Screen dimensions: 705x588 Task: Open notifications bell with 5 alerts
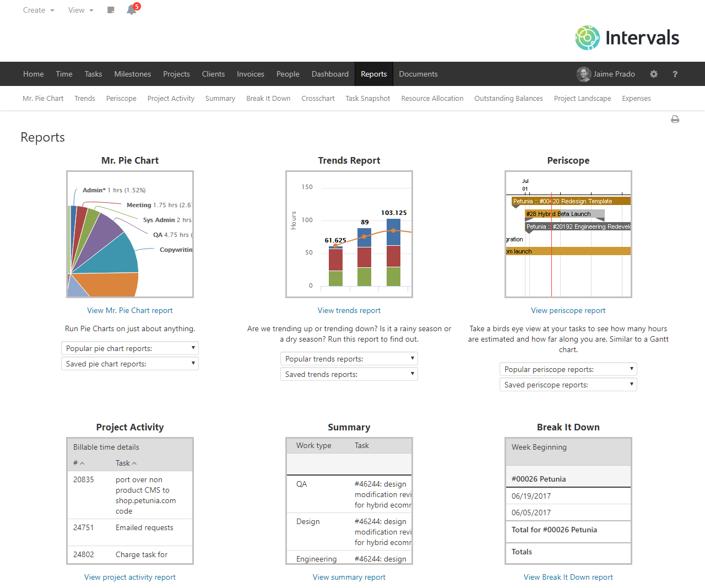[x=133, y=9]
